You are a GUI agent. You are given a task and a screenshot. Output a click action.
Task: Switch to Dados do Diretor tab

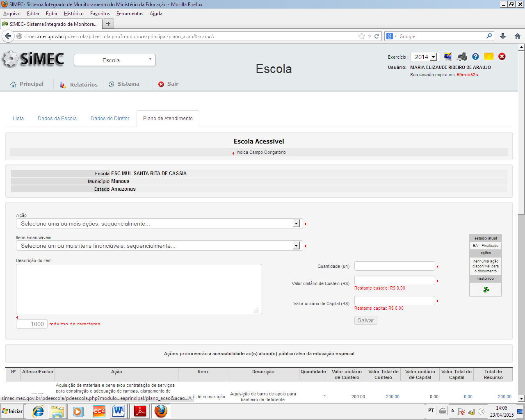click(110, 118)
